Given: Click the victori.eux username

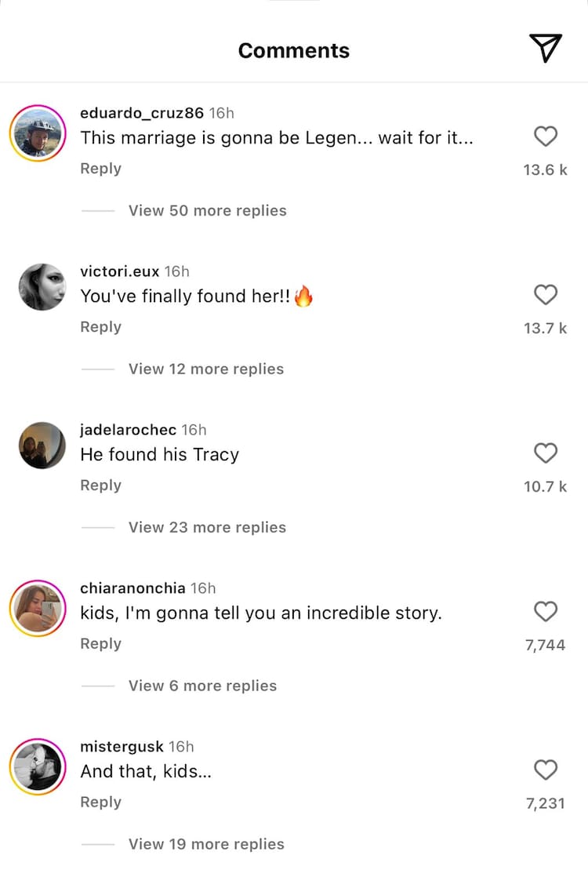Looking at the screenshot, I should coord(119,271).
